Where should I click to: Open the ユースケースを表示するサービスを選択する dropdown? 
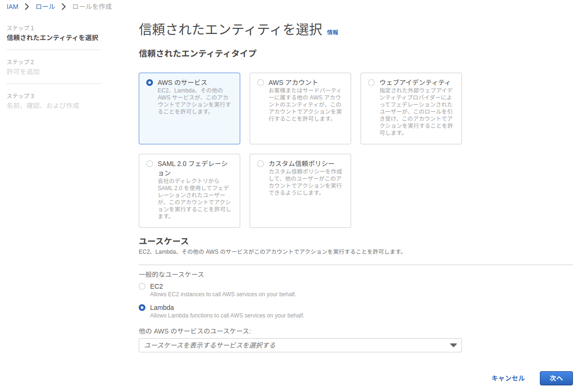click(x=300, y=345)
